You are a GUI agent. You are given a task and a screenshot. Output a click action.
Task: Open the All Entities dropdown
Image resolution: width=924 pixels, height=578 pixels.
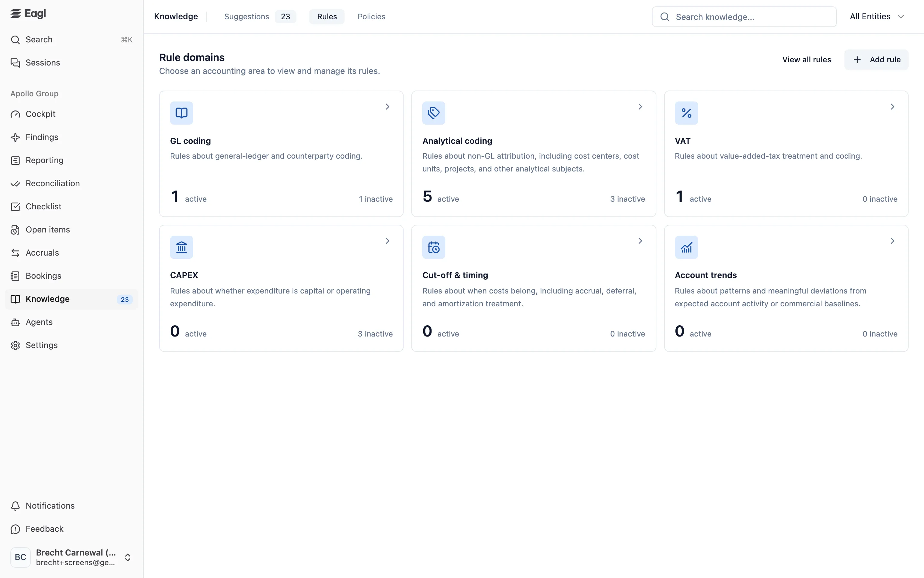pyautogui.click(x=877, y=16)
